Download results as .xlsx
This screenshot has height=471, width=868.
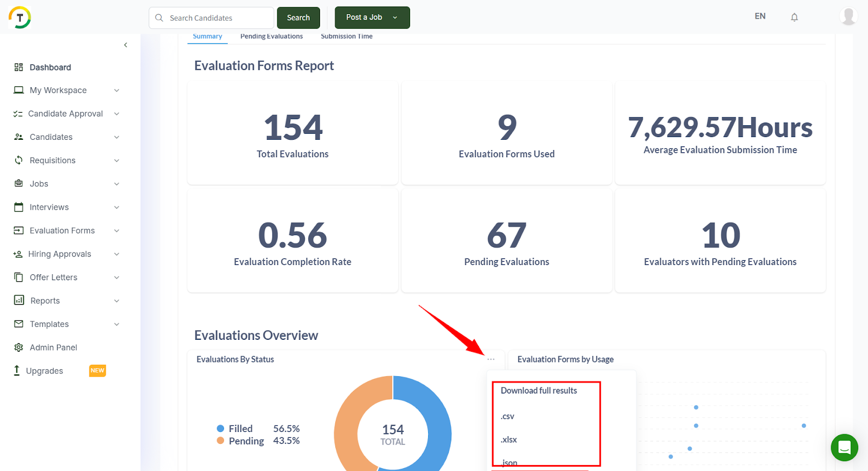(509, 440)
